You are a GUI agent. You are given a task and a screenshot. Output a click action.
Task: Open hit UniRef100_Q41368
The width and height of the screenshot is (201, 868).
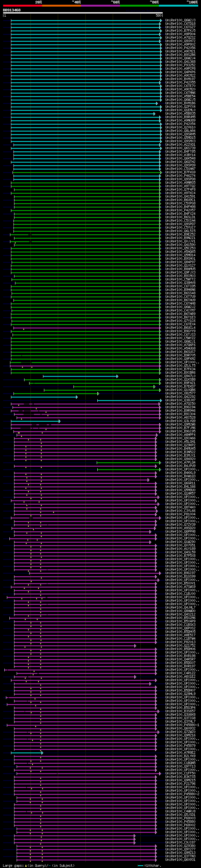[x=180, y=62]
